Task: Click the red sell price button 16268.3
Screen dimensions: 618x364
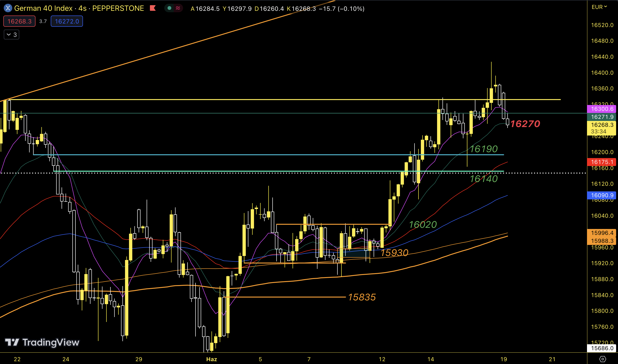Action: click(20, 21)
